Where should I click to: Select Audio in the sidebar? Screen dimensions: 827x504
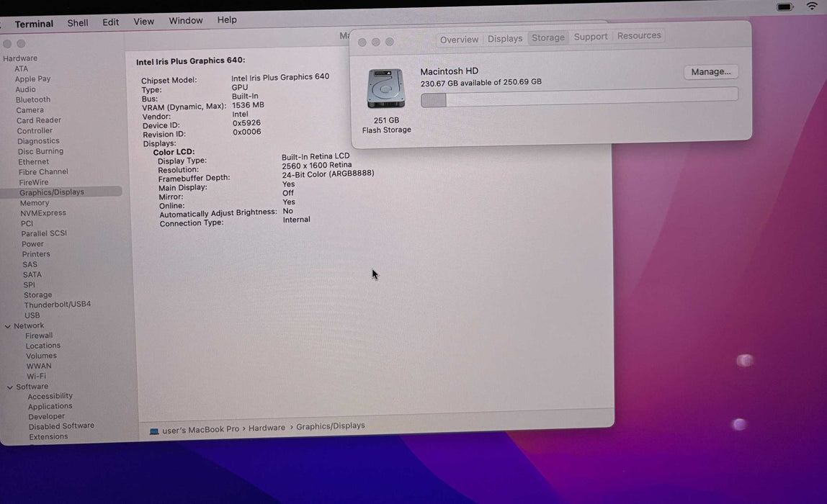click(25, 89)
